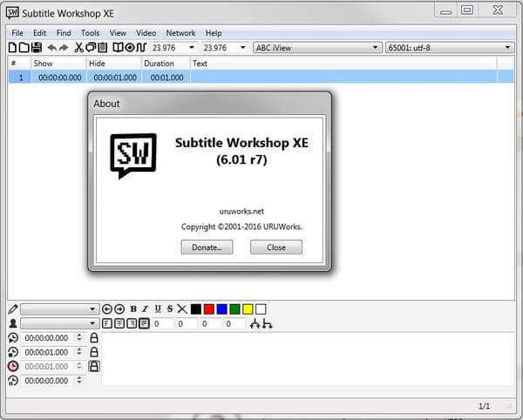Clear formatting with the X icon
Viewport: 523px width, 420px height.
tap(182, 309)
